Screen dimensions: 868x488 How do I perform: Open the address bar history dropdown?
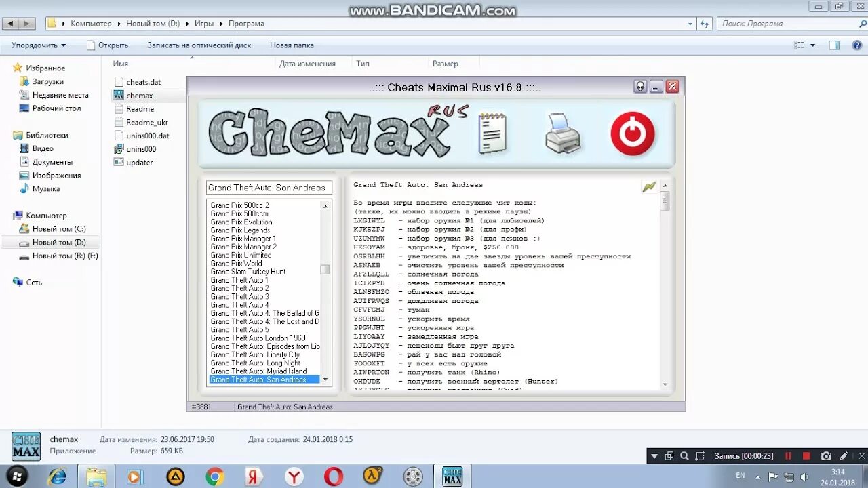tap(690, 23)
